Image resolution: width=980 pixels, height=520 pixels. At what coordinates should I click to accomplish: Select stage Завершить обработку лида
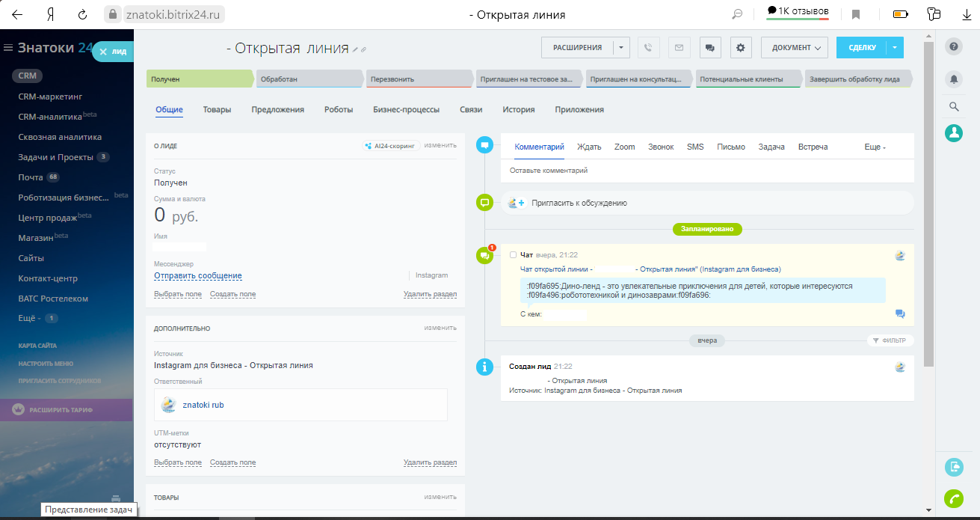(858, 79)
